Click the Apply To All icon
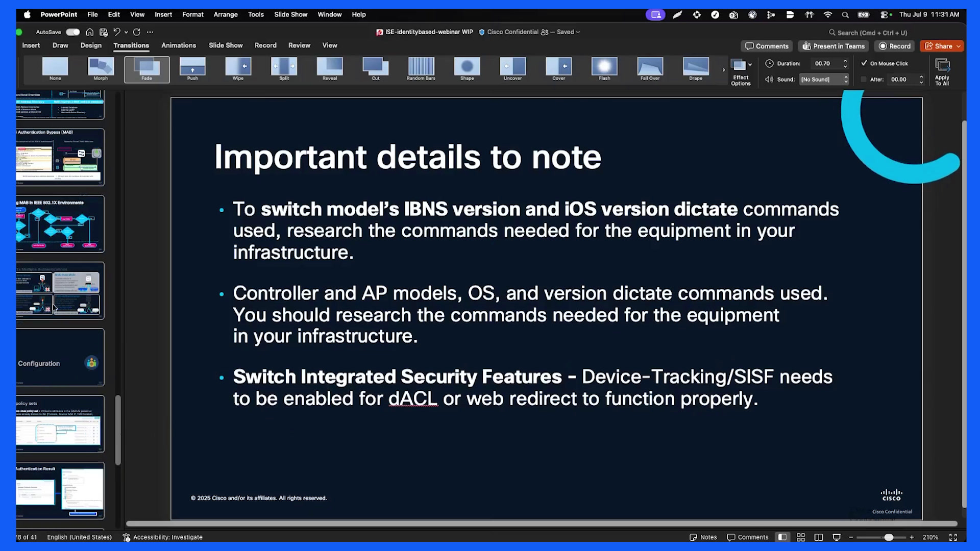Viewport: 980px width, 551px height. [942, 72]
